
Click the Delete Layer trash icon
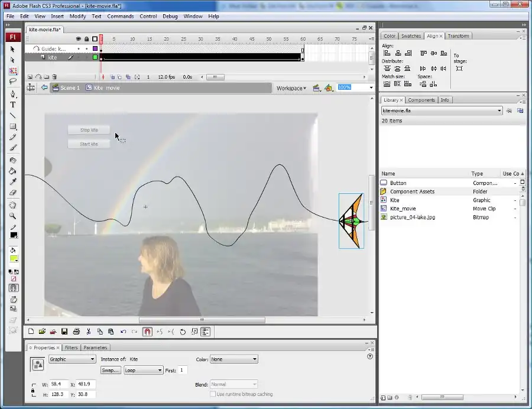click(54, 77)
